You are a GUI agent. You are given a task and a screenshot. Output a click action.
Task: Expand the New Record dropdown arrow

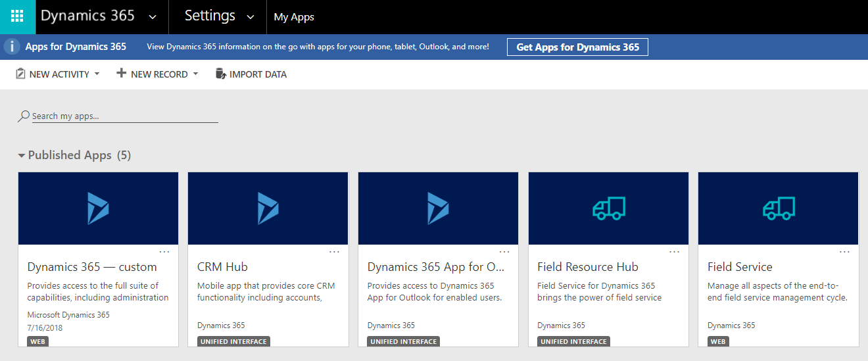(x=195, y=74)
